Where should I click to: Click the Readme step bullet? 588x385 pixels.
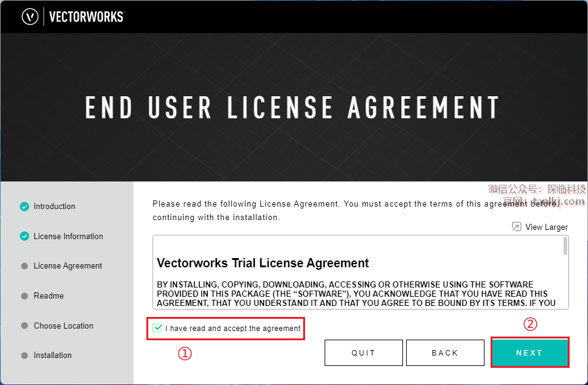(x=24, y=296)
